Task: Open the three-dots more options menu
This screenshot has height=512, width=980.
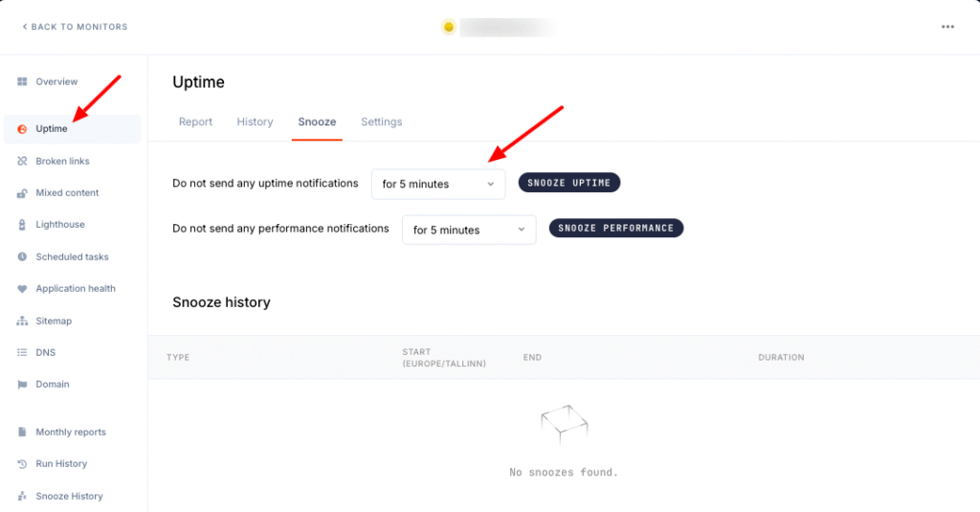Action: 947,27
